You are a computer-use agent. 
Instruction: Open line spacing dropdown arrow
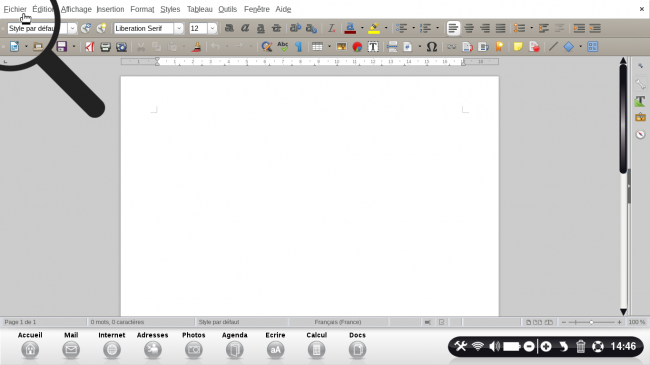tap(531, 28)
